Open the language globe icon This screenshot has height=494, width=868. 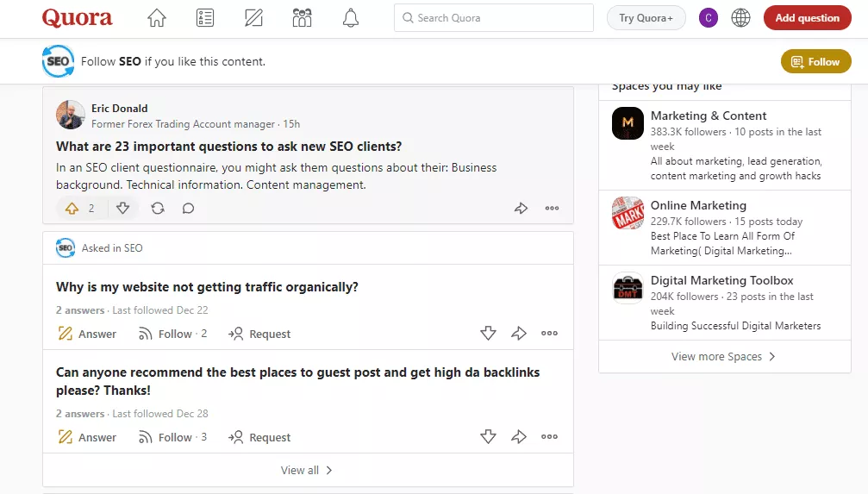(x=740, y=18)
